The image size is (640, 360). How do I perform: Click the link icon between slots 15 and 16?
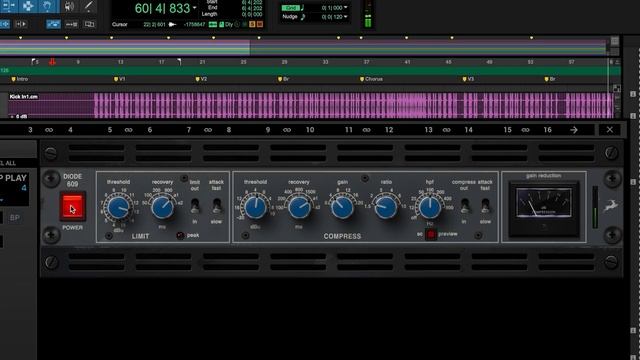coord(525,130)
